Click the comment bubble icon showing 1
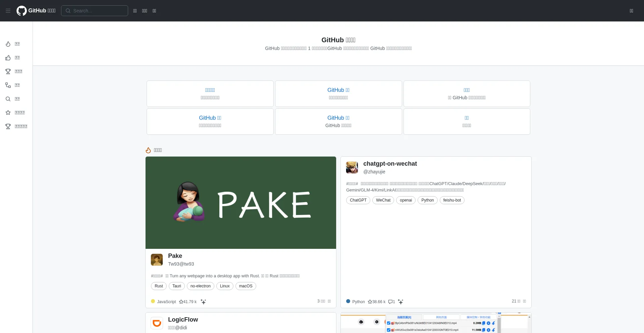The width and height of the screenshot is (644, 333). click(390, 302)
